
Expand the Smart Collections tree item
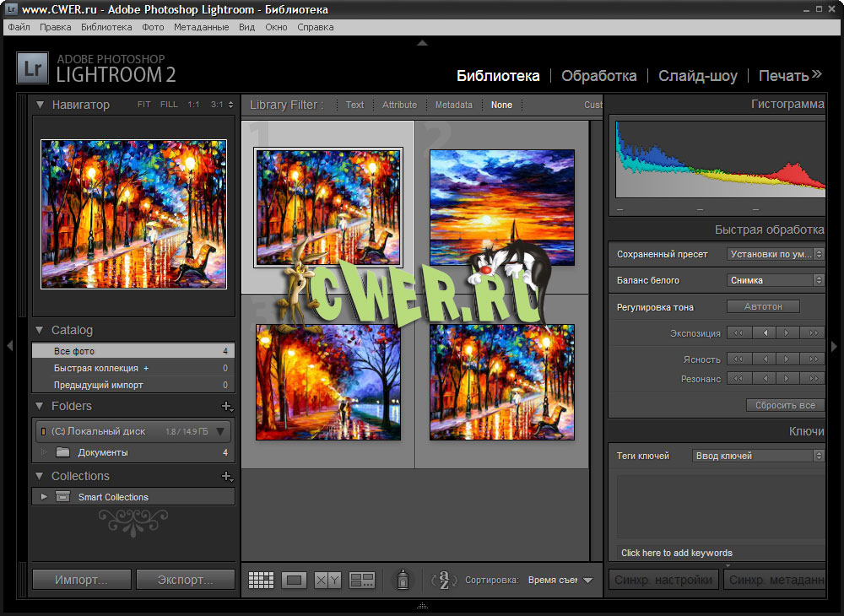(x=44, y=497)
